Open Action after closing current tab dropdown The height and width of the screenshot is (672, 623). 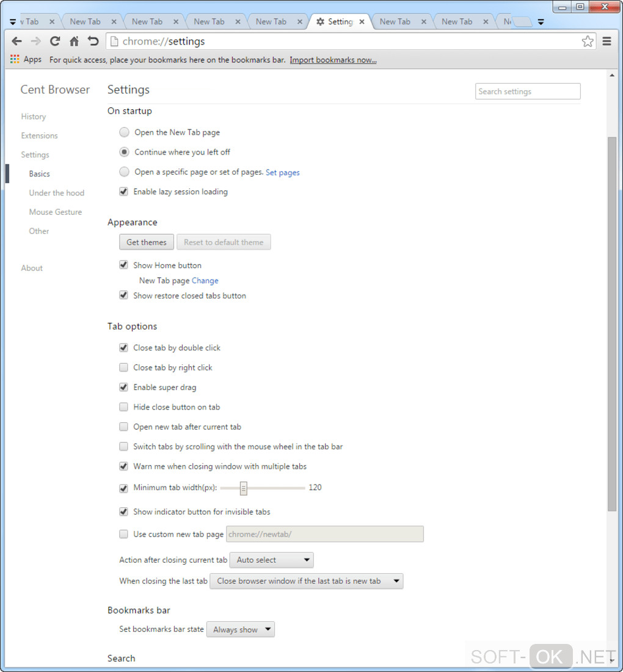(272, 560)
